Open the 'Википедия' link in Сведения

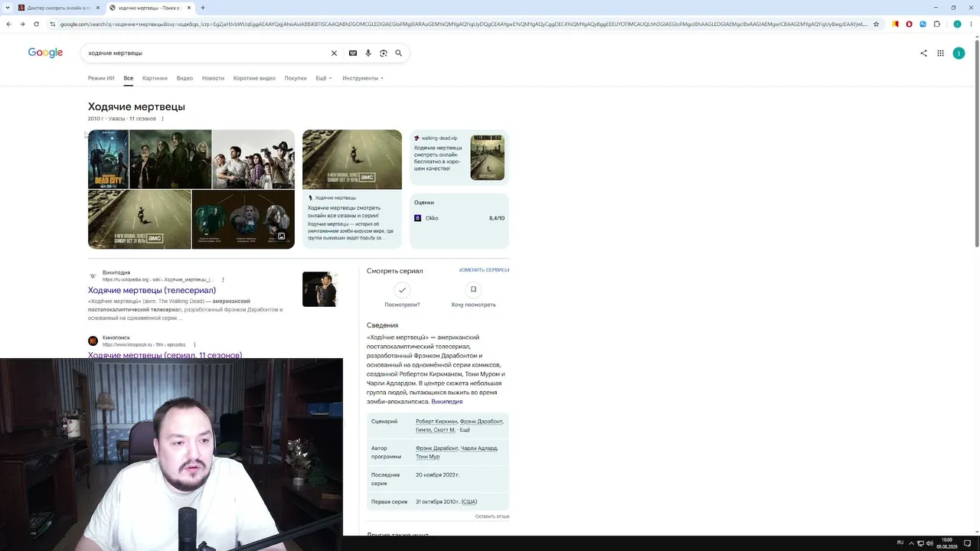click(x=447, y=402)
